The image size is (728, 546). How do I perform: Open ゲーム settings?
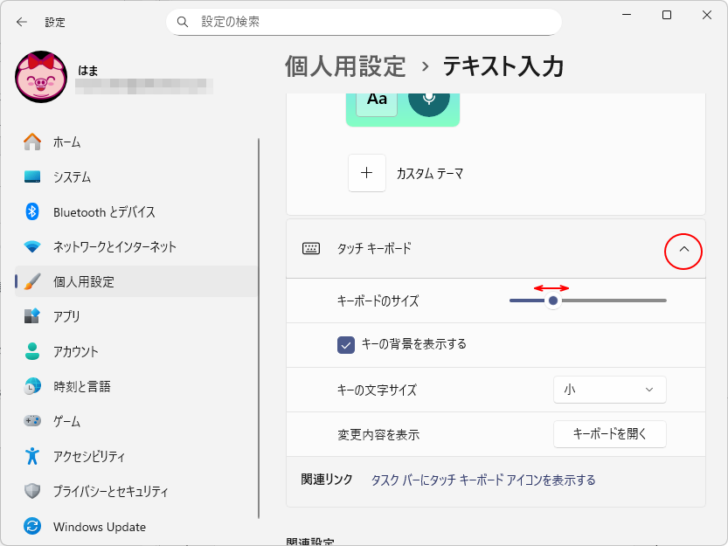point(136,421)
